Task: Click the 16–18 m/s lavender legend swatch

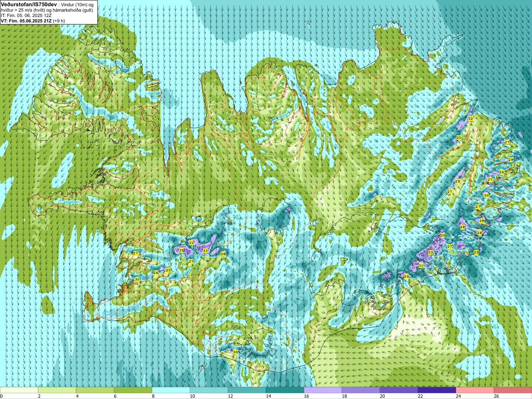Action: (x=323, y=390)
